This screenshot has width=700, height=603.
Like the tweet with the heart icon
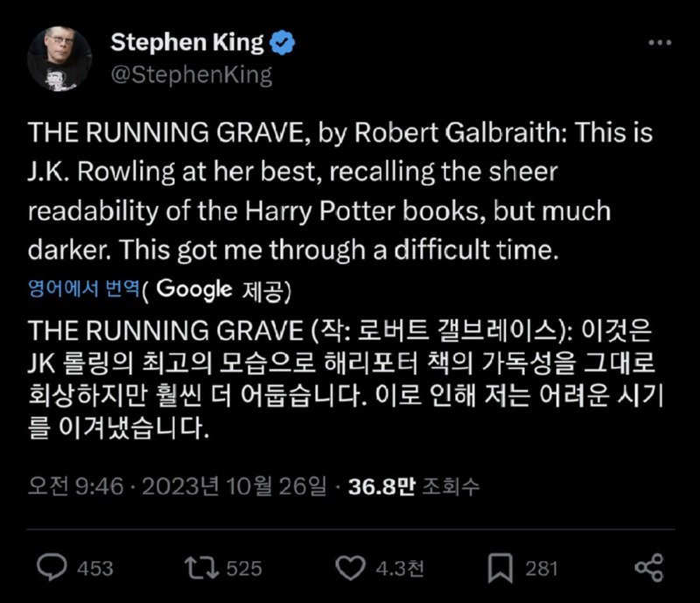(x=350, y=568)
